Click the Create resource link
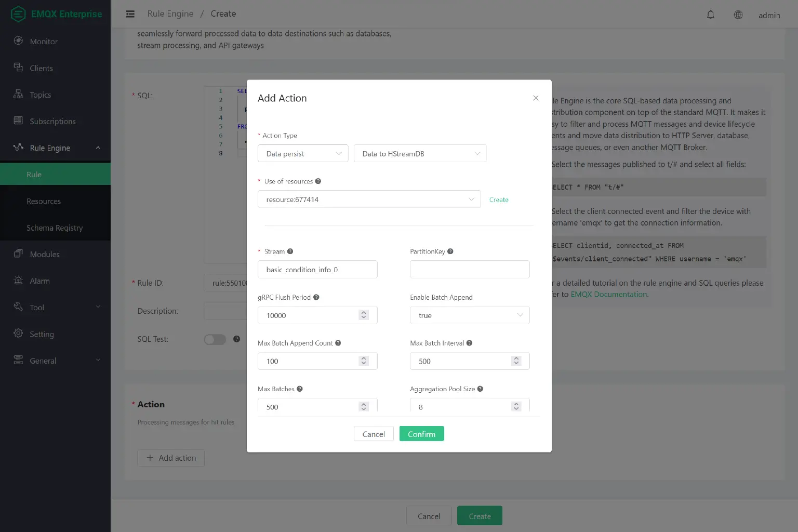 (x=498, y=200)
